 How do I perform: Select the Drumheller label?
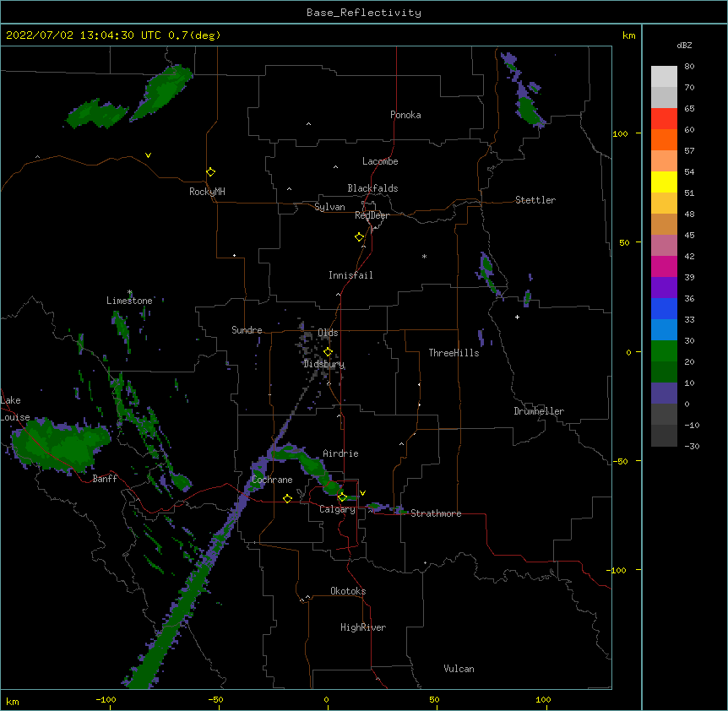pos(539,411)
